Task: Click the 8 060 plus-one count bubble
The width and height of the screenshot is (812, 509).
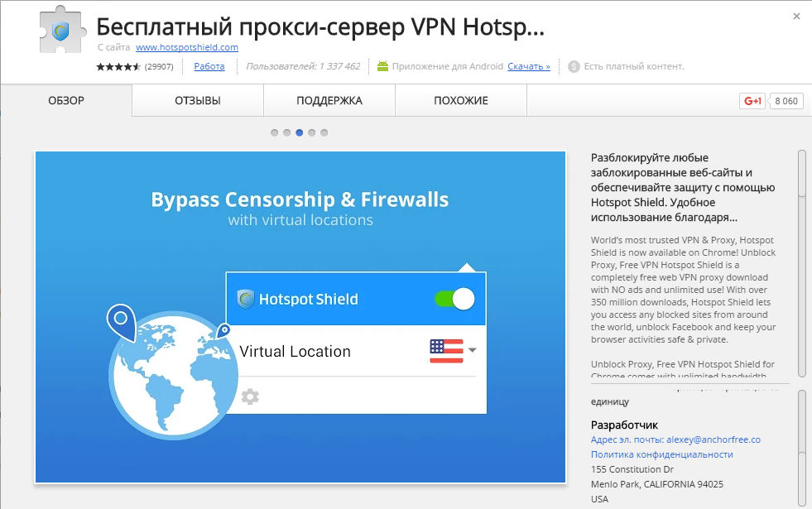Action: 786,101
